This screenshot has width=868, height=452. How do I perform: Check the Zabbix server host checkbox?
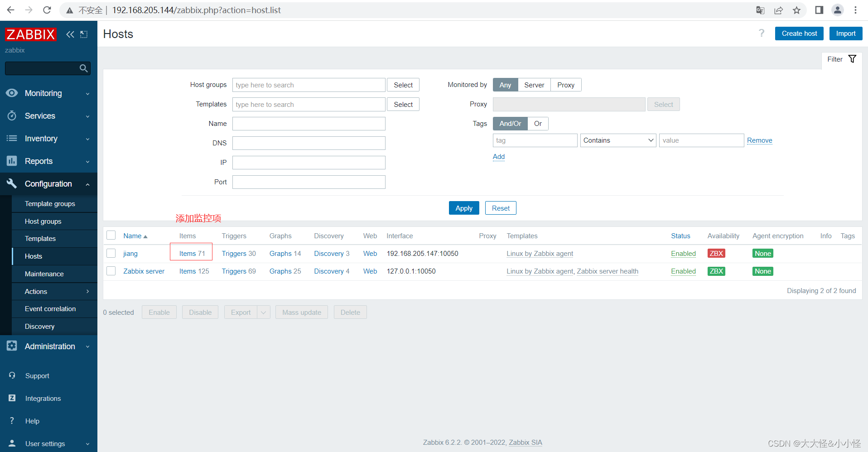111,271
